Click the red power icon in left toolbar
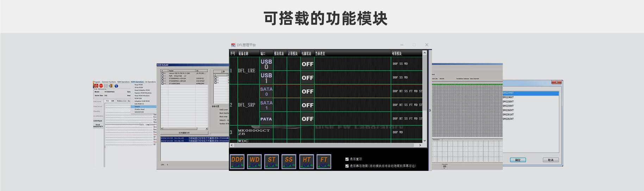Image resolution: width=644 pixels, height=191 pixels. pyautogui.click(x=96, y=86)
